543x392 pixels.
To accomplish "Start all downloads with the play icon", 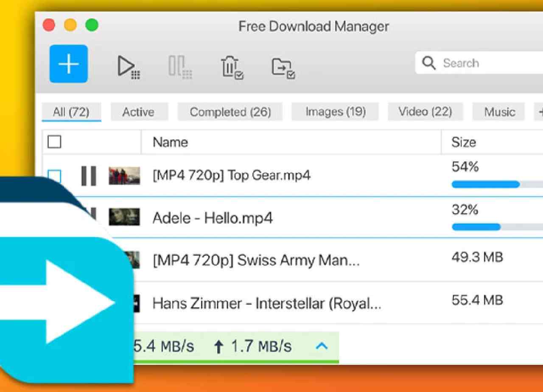I will point(129,67).
